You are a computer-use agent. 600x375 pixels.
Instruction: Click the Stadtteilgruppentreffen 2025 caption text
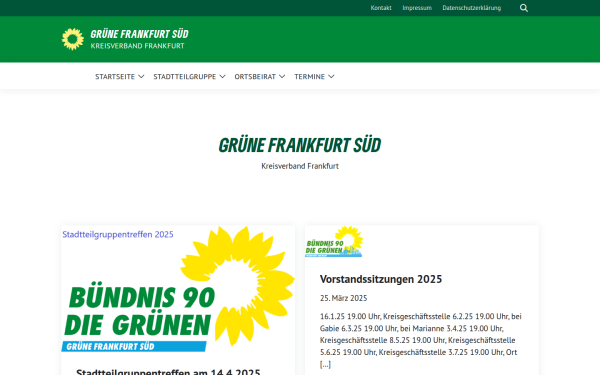tap(118, 234)
